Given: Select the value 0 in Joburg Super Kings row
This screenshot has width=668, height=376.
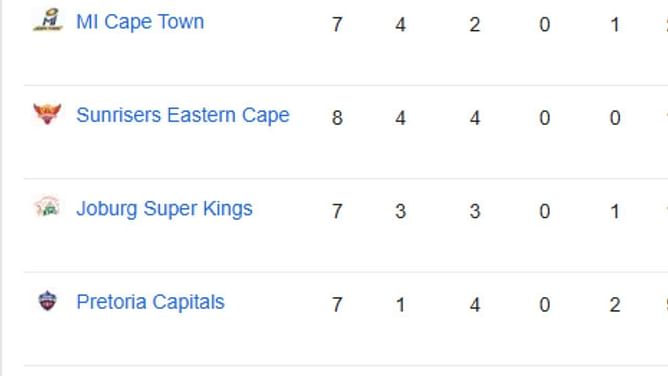Looking at the screenshot, I should pyautogui.click(x=544, y=211).
